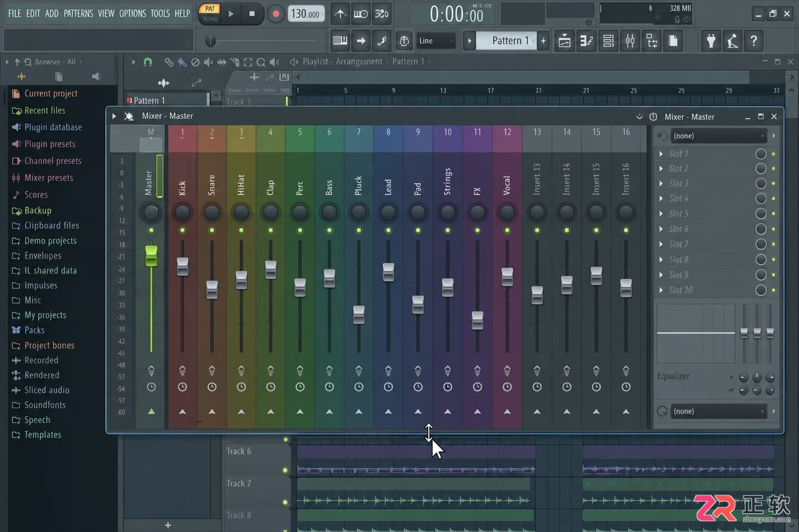This screenshot has width=799, height=532.
Task: Click the Pattern 1 name selector
Action: (x=507, y=41)
